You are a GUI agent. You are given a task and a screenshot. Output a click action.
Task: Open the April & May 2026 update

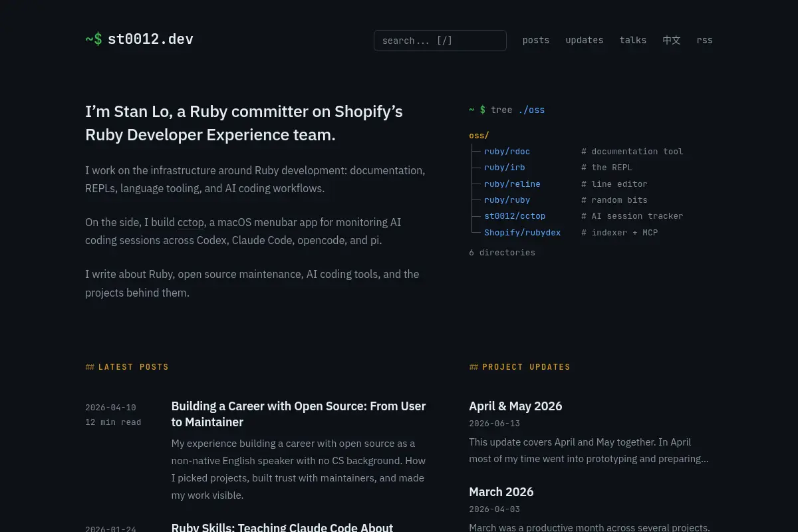[x=515, y=406]
